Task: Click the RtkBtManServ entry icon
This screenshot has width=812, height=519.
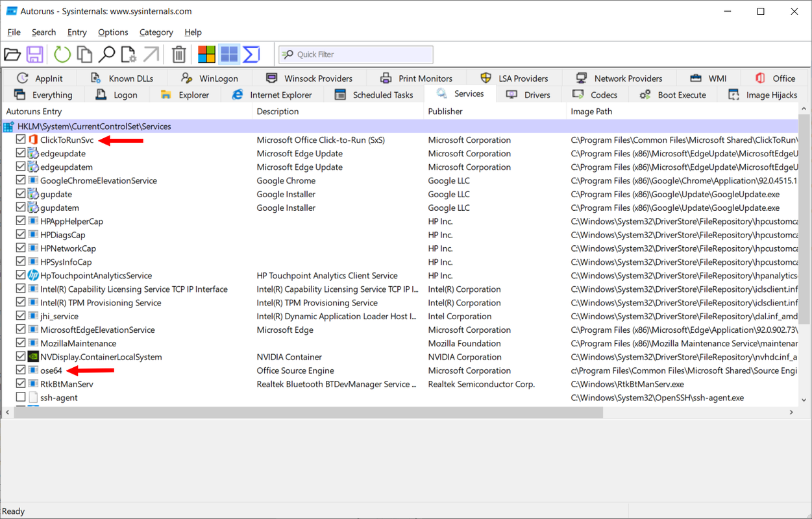Action: (33, 384)
